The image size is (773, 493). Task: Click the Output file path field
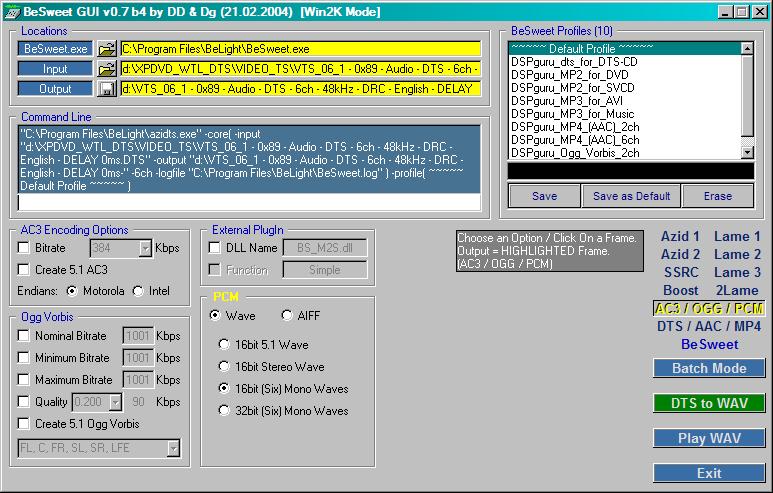[x=300, y=89]
